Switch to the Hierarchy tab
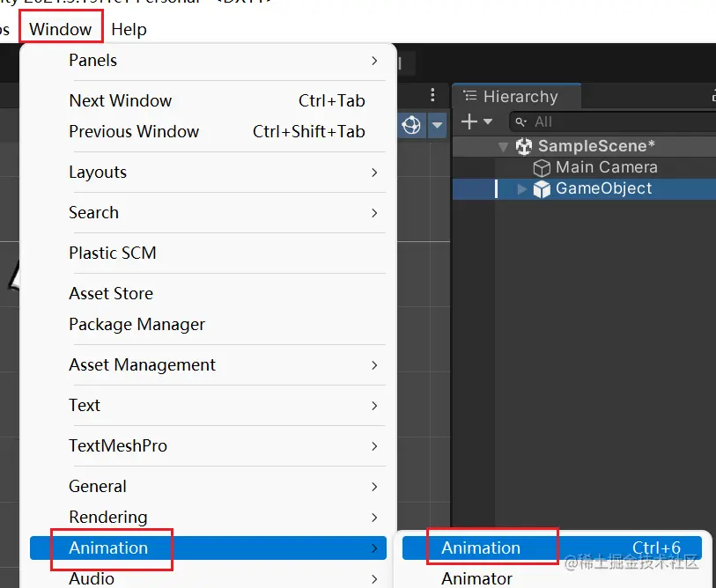 click(x=520, y=97)
